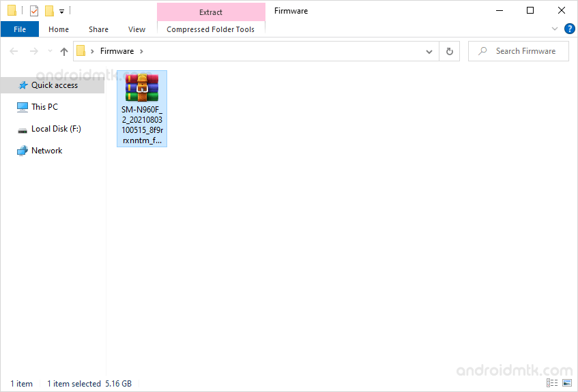Click the Up arrow navigation button
The width and height of the screenshot is (578, 392).
(64, 51)
